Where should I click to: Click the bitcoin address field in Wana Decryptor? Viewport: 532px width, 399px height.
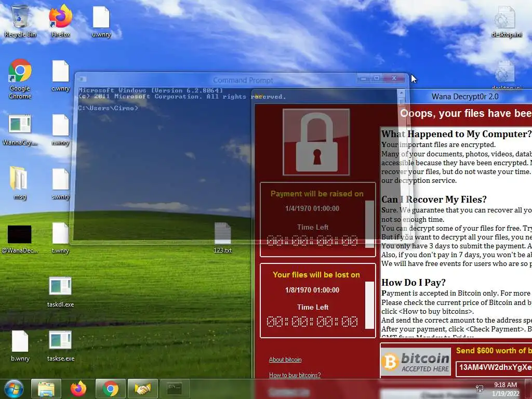(x=494, y=368)
